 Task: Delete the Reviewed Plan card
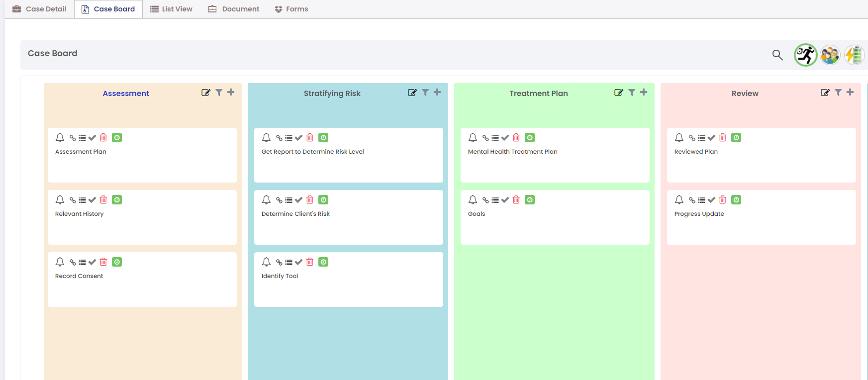[723, 137]
